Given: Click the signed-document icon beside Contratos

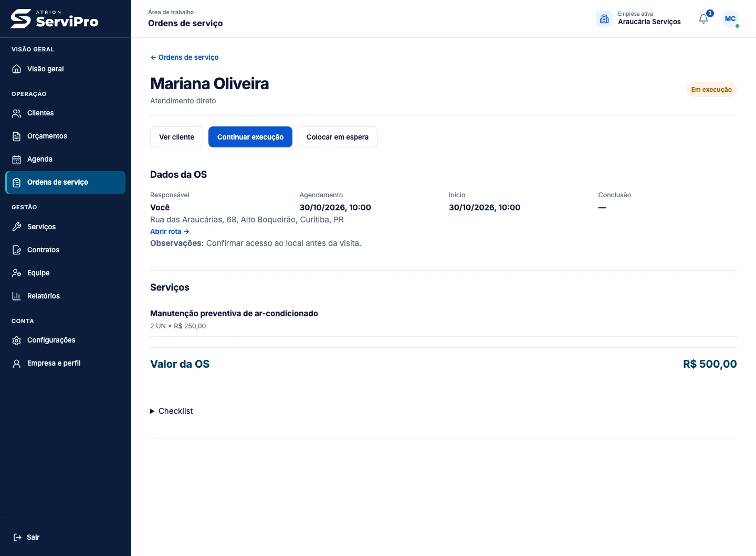Looking at the screenshot, I should 17,250.
